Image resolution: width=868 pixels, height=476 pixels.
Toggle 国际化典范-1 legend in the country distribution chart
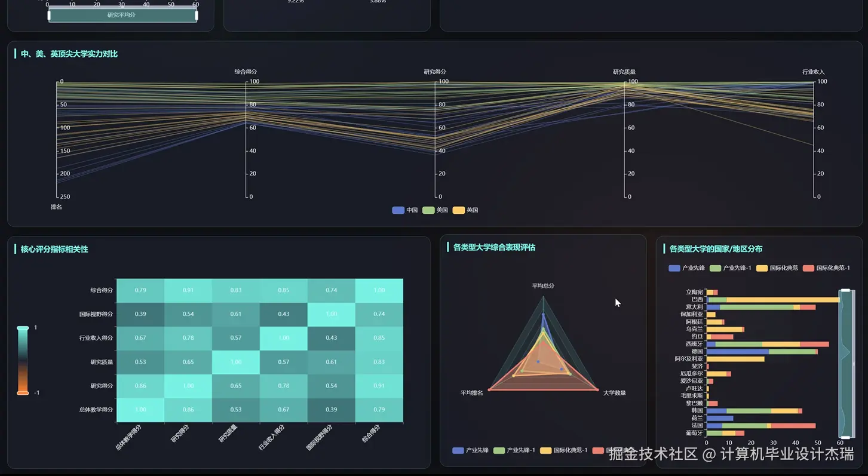coord(827,268)
